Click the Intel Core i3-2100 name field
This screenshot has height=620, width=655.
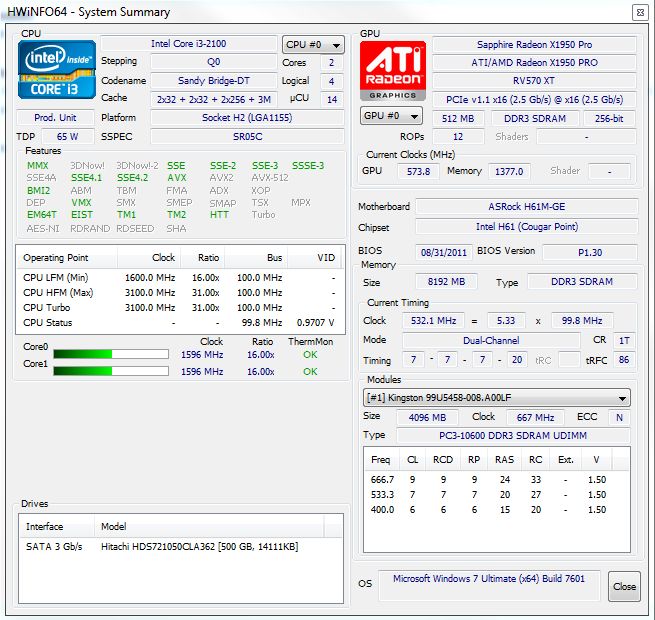tap(189, 44)
